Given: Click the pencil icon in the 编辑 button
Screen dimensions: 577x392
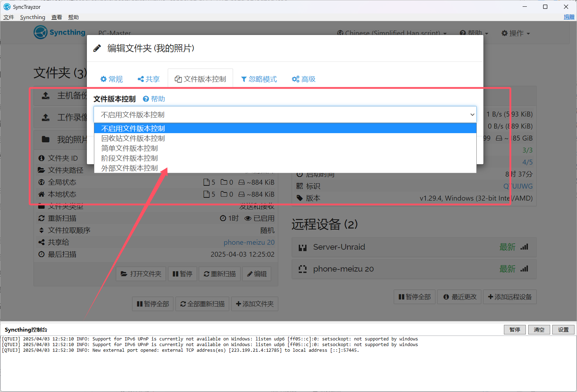Looking at the screenshot, I should pos(250,274).
